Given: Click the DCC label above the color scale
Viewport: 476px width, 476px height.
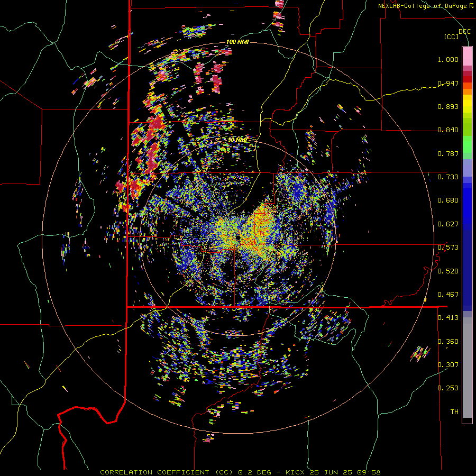Looking at the screenshot, I should tap(465, 31).
